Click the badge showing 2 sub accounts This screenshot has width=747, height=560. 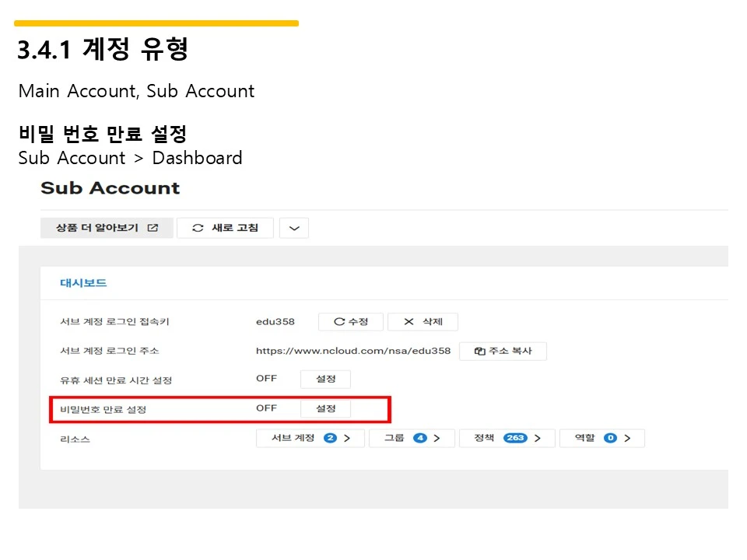330,438
